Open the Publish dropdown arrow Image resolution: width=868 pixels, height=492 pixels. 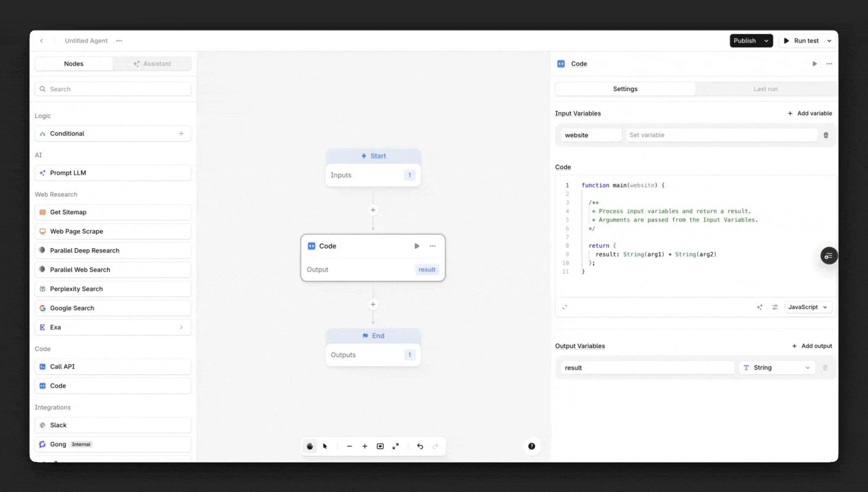point(767,41)
